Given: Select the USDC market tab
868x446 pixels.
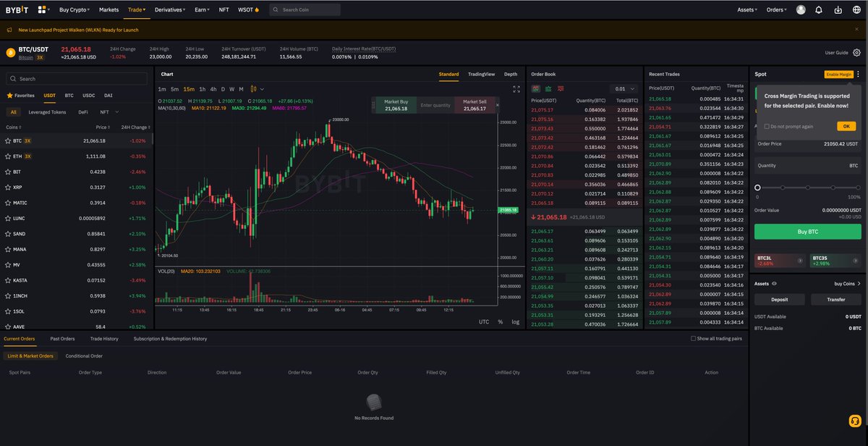Looking at the screenshot, I should coord(89,95).
